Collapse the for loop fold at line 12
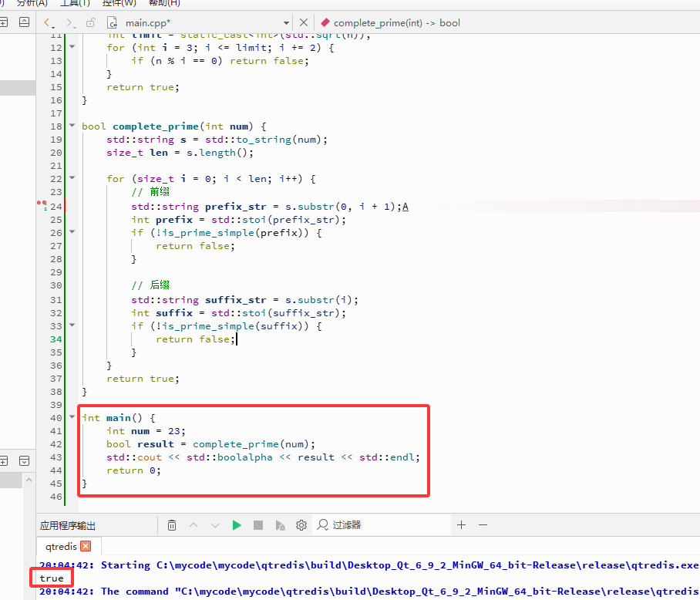Image resolution: width=700 pixels, height=600 pixels. 72,46
